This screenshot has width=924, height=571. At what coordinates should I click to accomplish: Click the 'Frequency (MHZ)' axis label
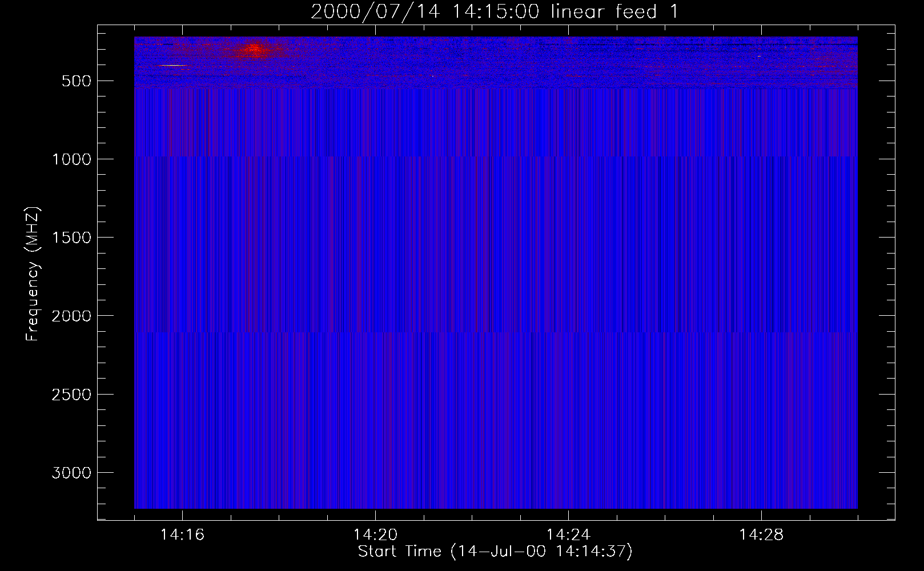point(33,274)
